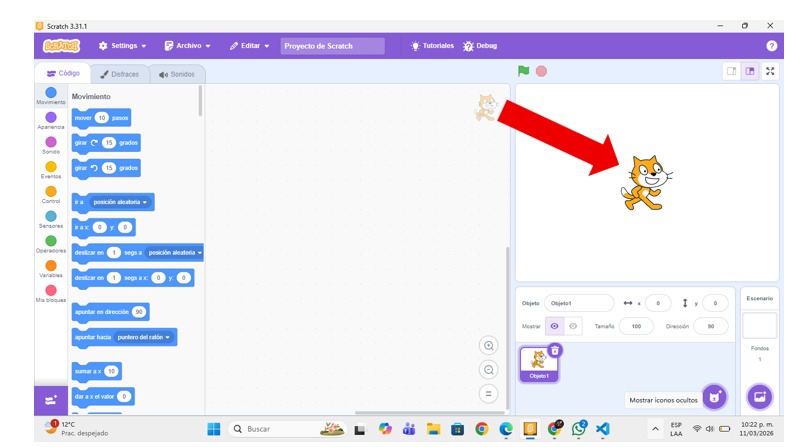The image size is (790, 447).
Task: Edit the Objeto name field
Action: click(x=579, y=303)
